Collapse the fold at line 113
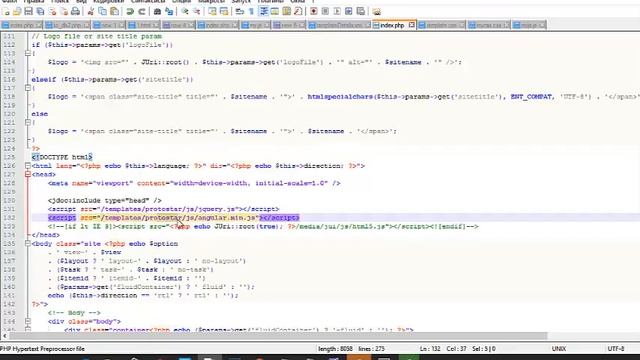Viewport: 640px width, 360px height. [28, 53]
